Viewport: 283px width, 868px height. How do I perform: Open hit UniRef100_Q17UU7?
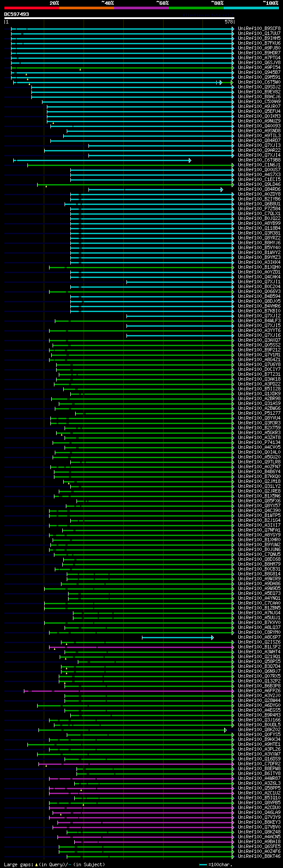pos(259,34)
